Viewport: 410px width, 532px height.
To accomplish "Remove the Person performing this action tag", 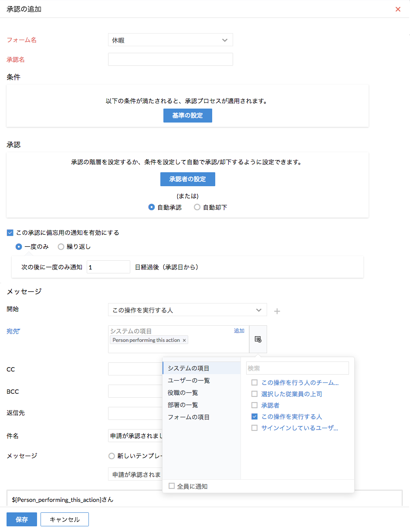I will pyautogui.click(x=184, y=340).
